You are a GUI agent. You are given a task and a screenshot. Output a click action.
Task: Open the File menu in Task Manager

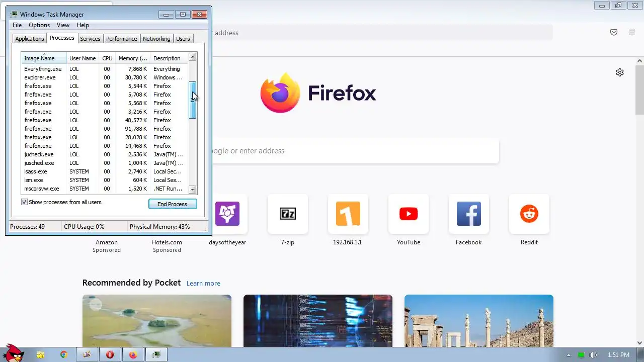click(17, 25)
